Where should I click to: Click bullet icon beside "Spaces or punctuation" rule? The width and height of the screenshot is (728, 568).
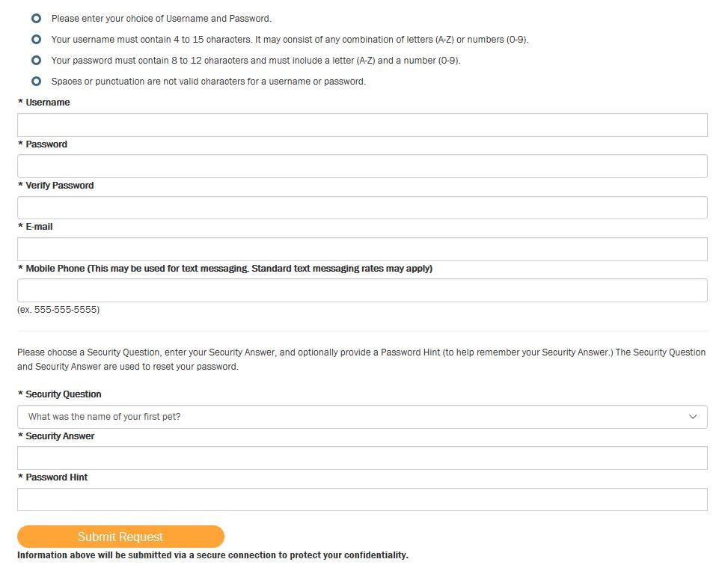pyautogui.click(x=36, y=81)
